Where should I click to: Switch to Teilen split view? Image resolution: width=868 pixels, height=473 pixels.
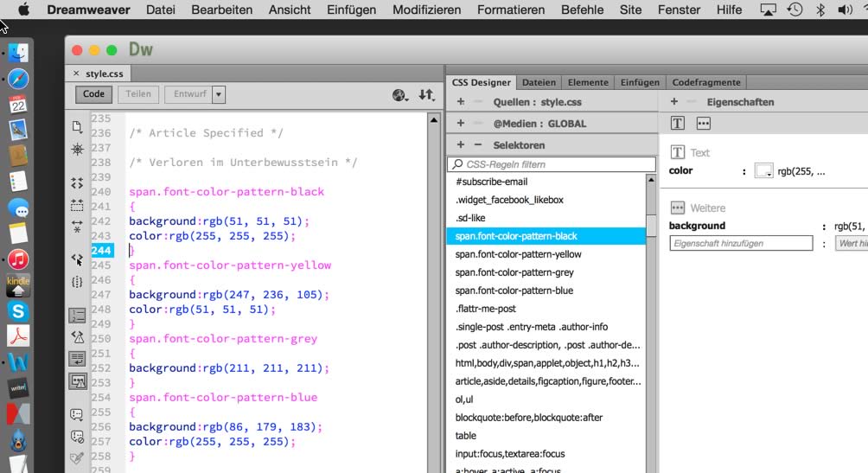coord(138,94)
